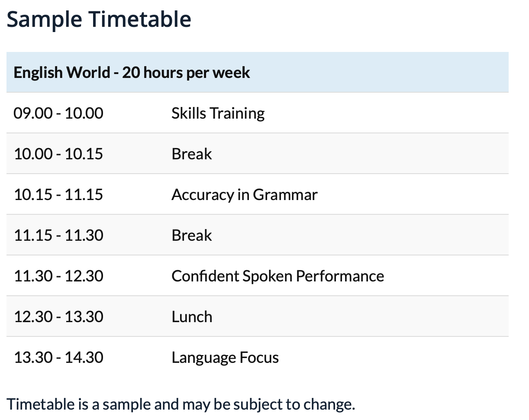Select the English World 20 hours header row
This screenshot has height=420, width=529.
258,72
